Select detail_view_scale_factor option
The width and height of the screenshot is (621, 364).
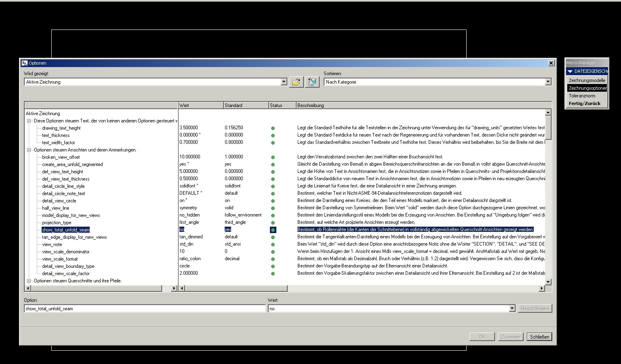pos(66,274)
